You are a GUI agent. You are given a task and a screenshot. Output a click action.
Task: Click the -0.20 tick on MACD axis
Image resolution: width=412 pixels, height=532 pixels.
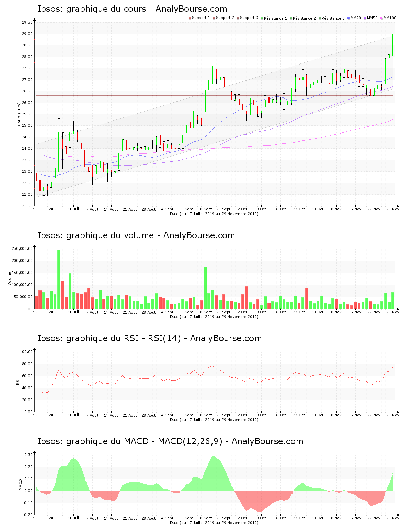(28, 515)
